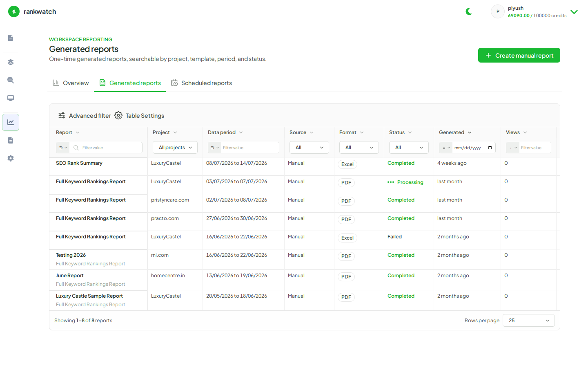Open Luxury Castle Sample Report

pos(89,296)
